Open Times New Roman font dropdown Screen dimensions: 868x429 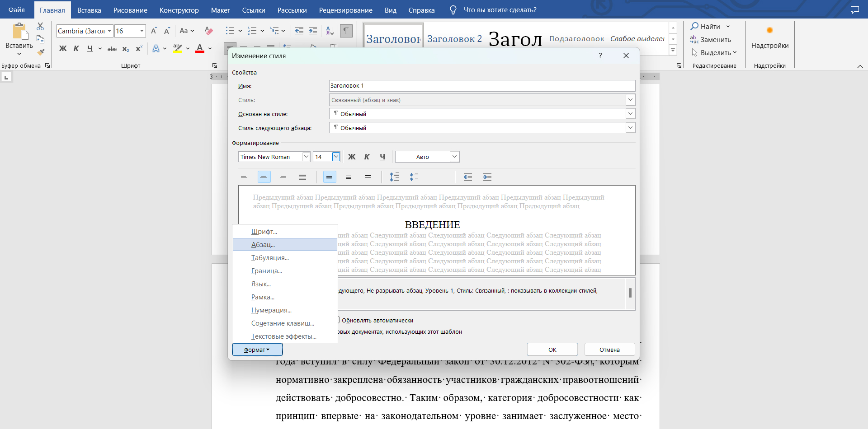point(306,157)
